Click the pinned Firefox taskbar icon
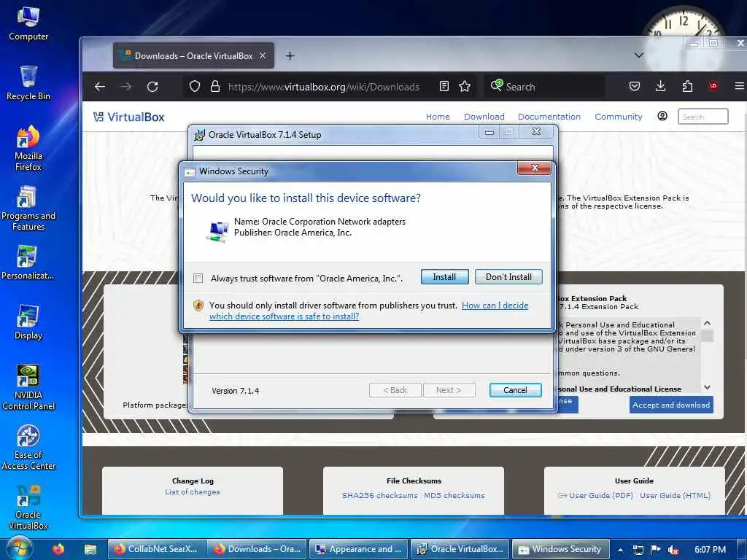 pyautogui.click(x=58, y=549)
